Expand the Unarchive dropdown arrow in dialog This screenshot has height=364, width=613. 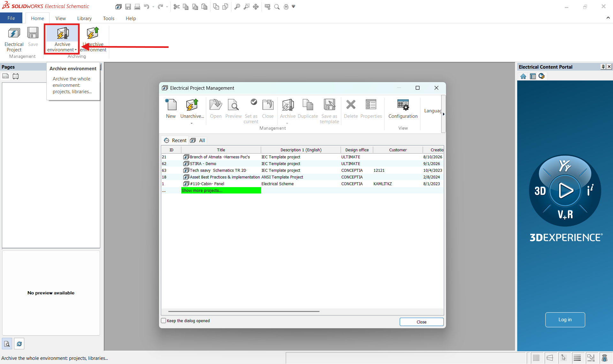[x=192, y=123]
